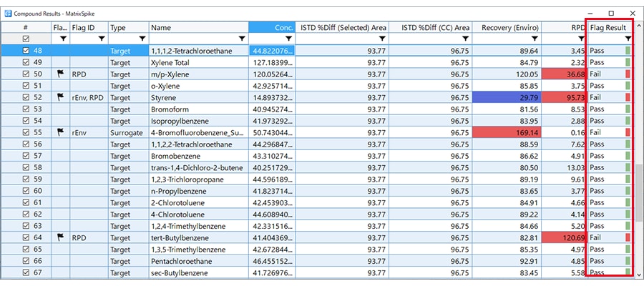The width and height of the screenshot is (644, 286).
Task: Click the flag icon in row 55
Action: (x=60, y=132)
